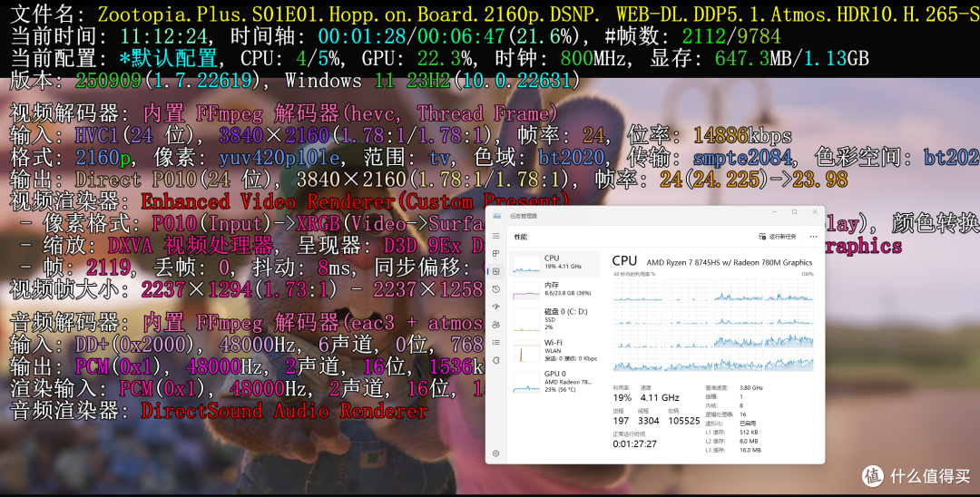Click the L1 cache value 512 KB
This screenshot has height=497, width=980.
point(749,432)
